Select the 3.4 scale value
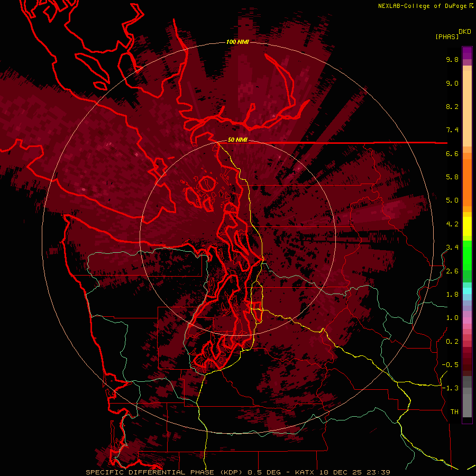 coord(452,248)
